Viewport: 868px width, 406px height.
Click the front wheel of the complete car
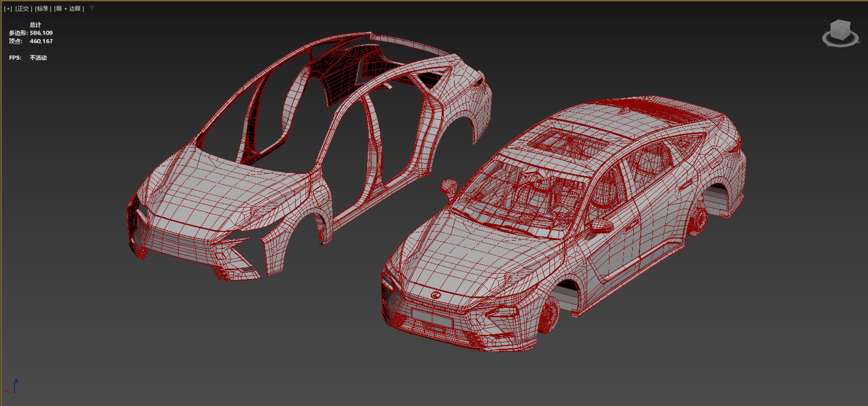tap(548, 315)
